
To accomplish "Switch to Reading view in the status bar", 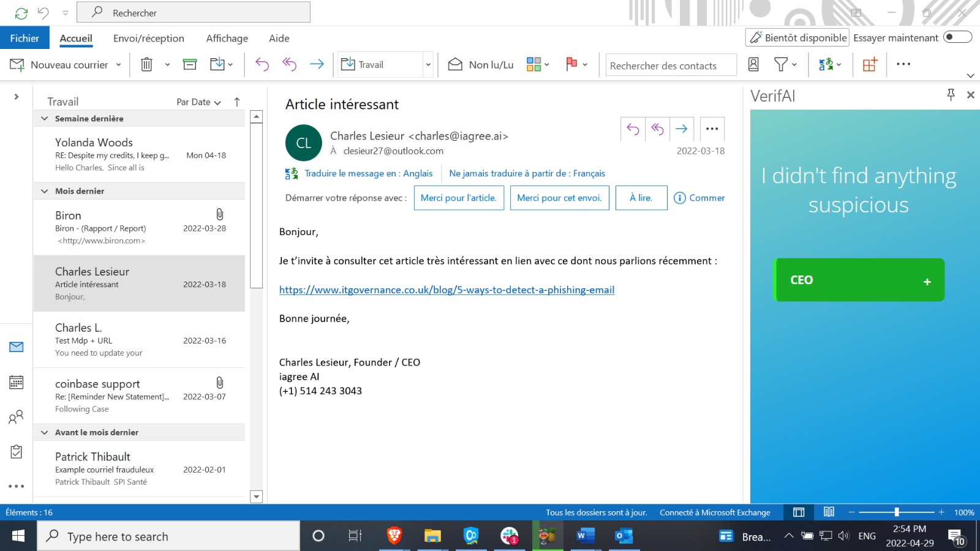I will pos(829,512).
